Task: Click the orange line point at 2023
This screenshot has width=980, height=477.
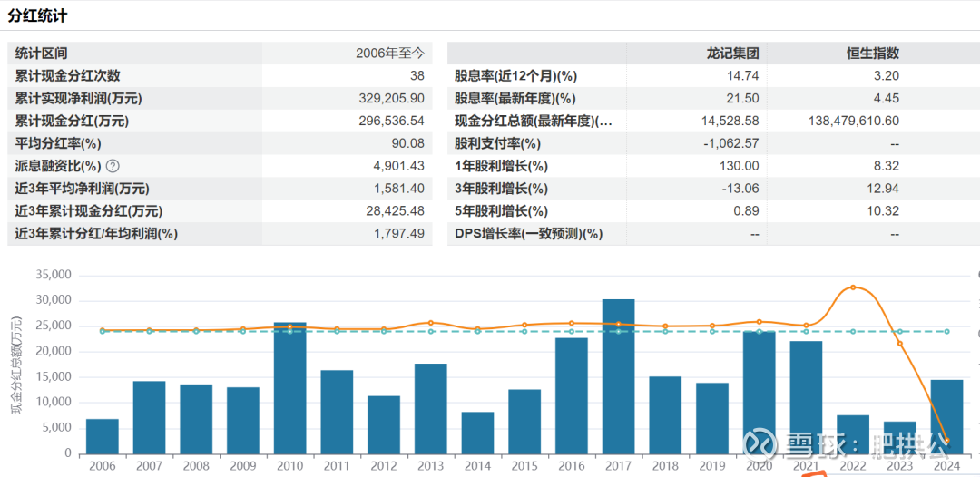Action: click(900, 344)
